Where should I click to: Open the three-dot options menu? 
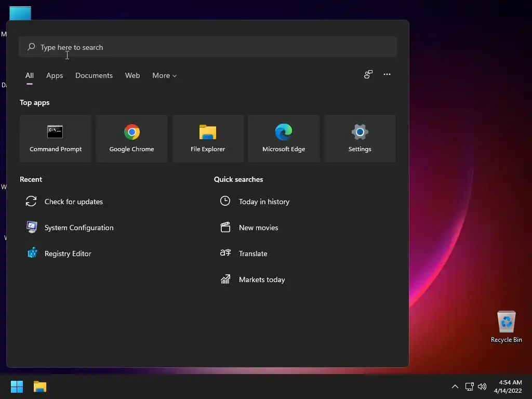(387, 74)
